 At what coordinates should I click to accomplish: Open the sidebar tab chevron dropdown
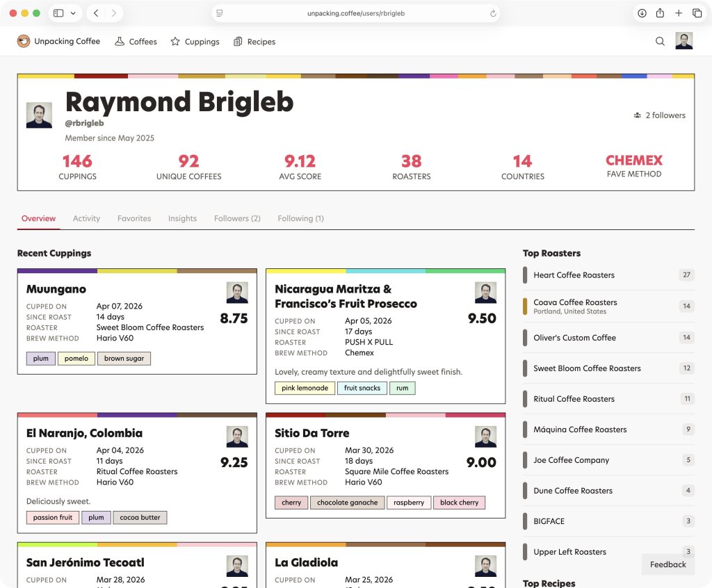[74, 13]
